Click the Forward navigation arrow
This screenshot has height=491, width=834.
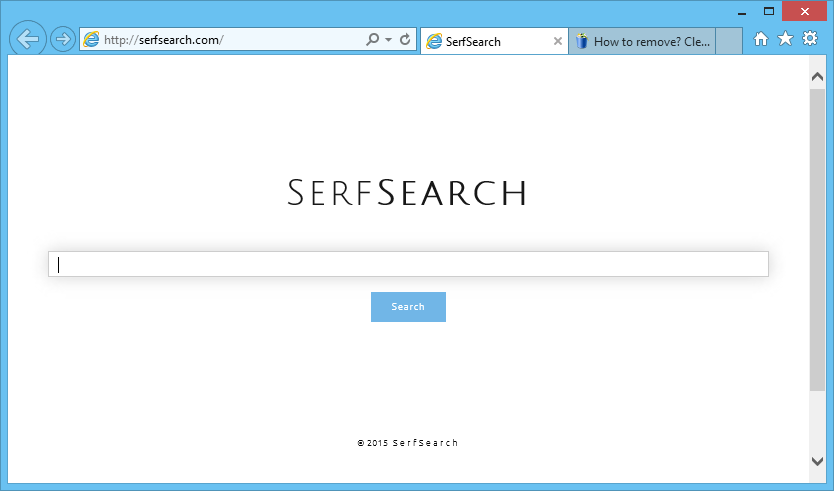pyautogui.click(x=63, y=39)
